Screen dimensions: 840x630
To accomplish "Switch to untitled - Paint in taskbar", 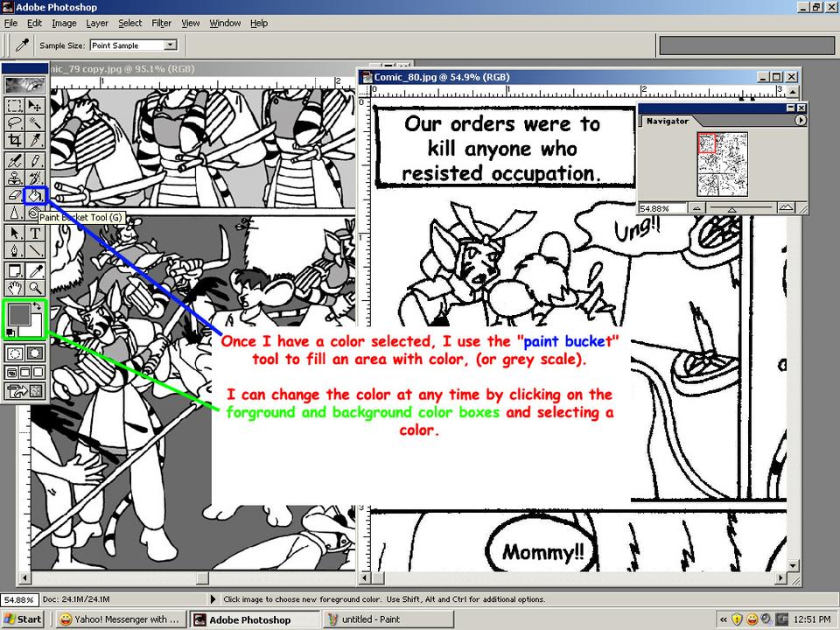I will click(x=388, y=619).
